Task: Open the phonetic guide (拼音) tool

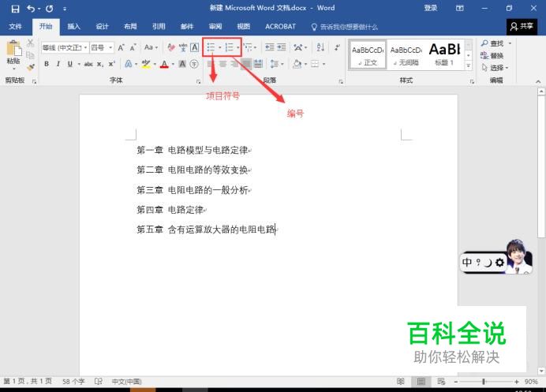Action: (x=183, y=47)
